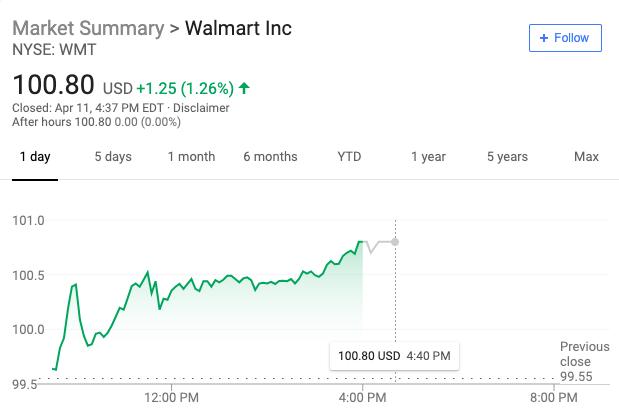The image size is (619, 417).
Task: Click the 4:00 PM axis label
Action: [x=362, y=397]
